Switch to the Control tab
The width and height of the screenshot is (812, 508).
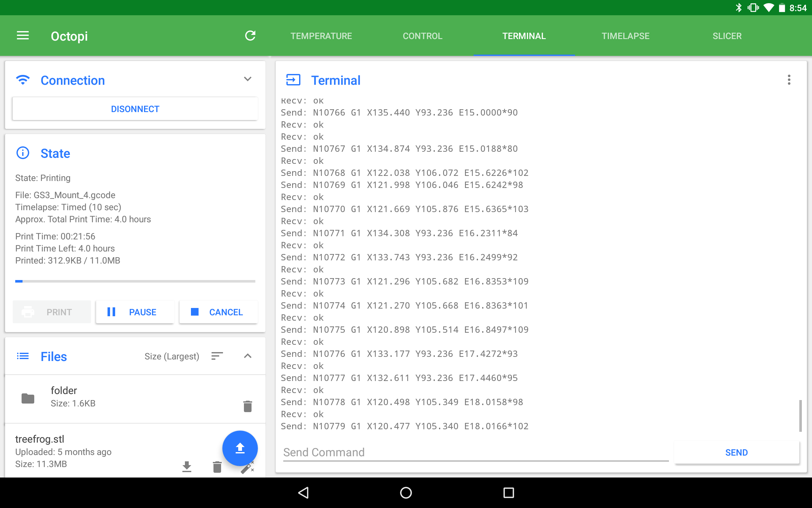[x=422, y=36]
